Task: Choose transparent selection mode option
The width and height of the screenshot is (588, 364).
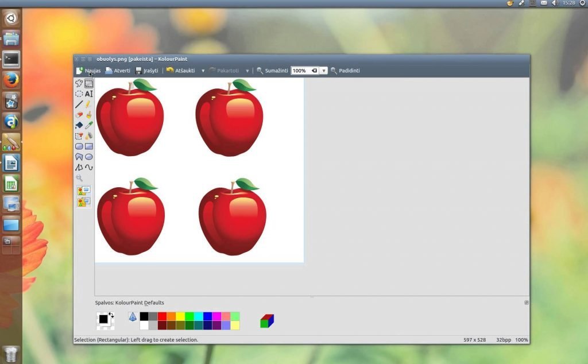Action: (84, 203)
